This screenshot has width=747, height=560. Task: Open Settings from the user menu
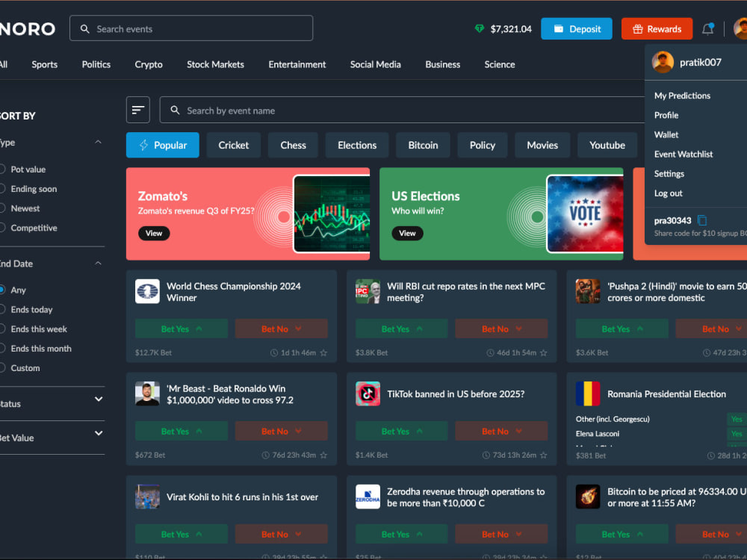pyautogui.click(x=669, y=173)
